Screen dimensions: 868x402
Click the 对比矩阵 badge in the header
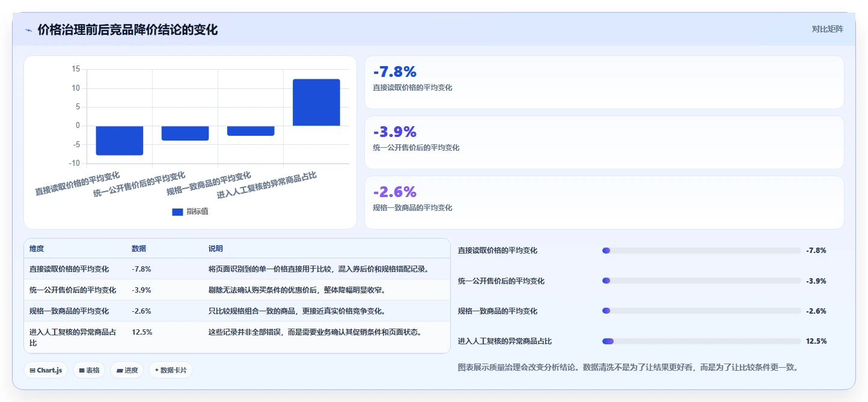coord(828,29)
